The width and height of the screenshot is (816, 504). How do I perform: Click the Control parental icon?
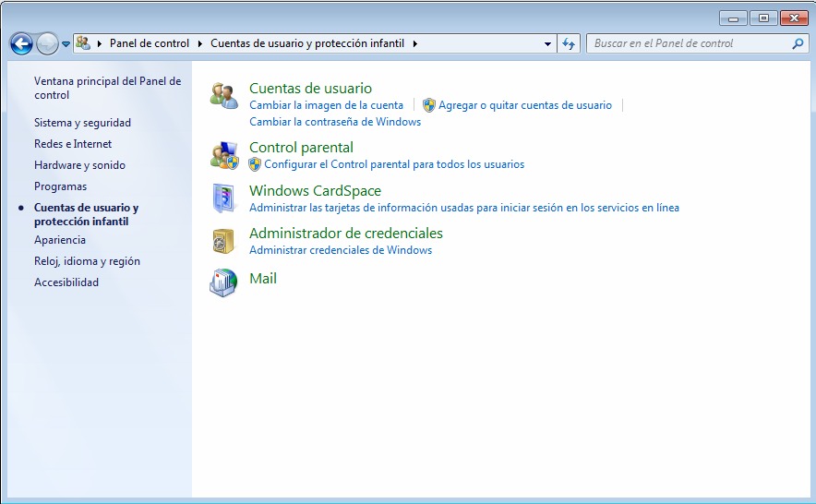click(x=224, y=155)
